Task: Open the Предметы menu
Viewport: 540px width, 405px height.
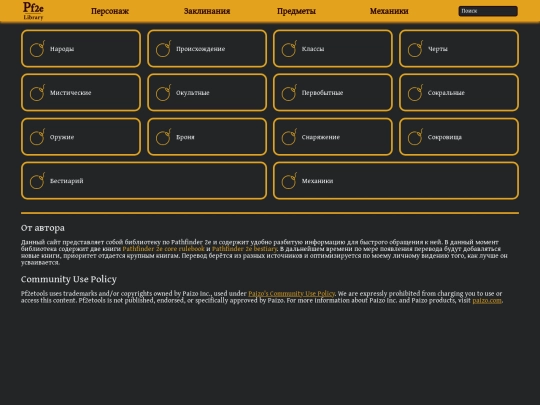Action: [297, 11]
